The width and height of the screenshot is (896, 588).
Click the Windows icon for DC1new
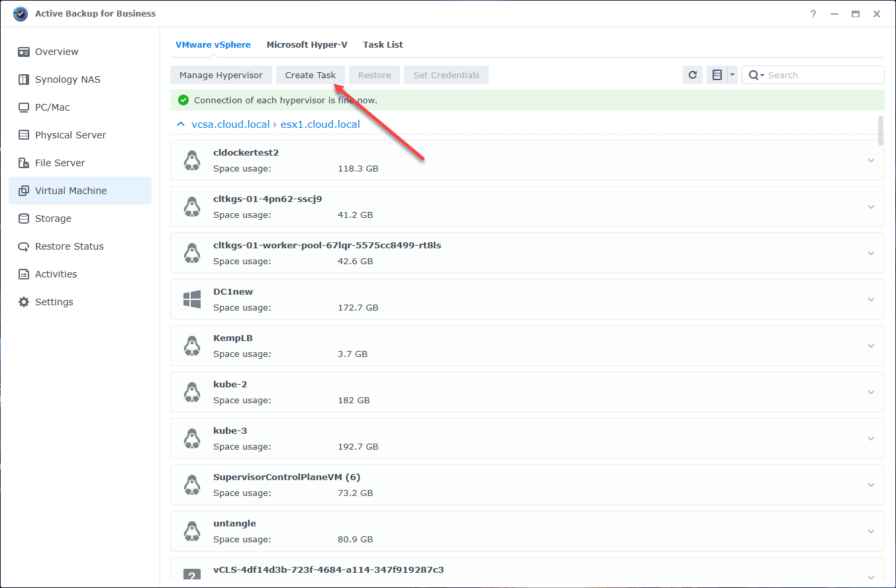(192, 299)
